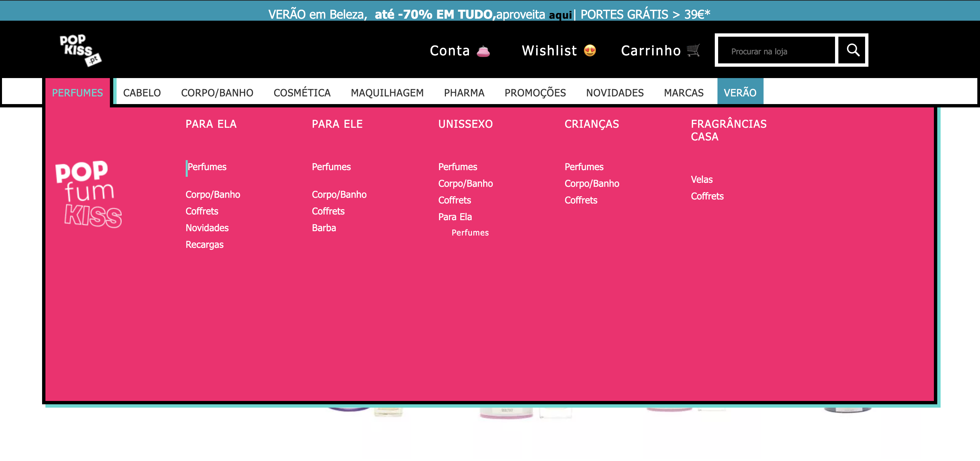The width and height of the screenshot is (980, 461).
Task: Click the Pop Kiss logo in header
Action: point(80,50)
